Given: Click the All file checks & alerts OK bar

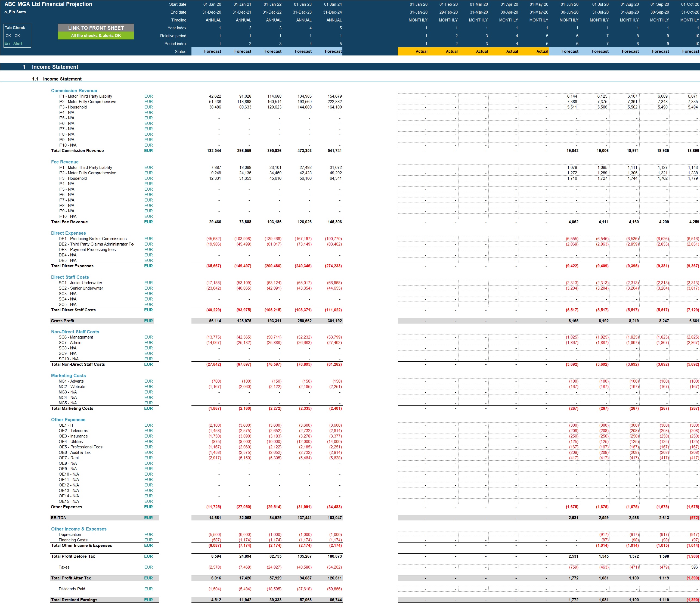Looking at the screenshot, I should 96,36.
